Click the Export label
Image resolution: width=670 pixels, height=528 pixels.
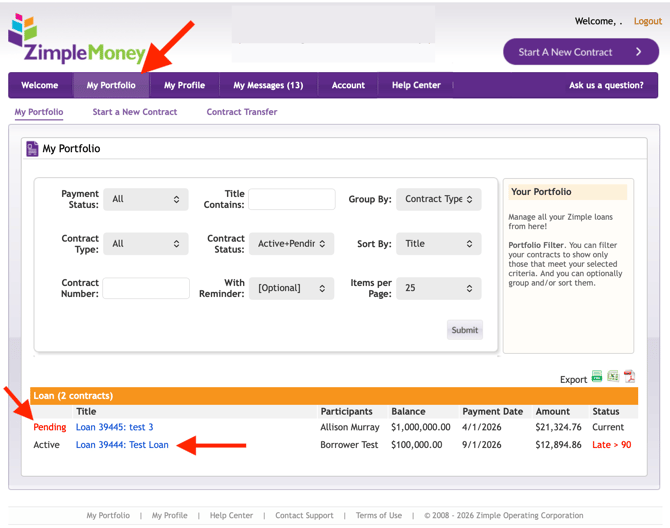[573, 379]
